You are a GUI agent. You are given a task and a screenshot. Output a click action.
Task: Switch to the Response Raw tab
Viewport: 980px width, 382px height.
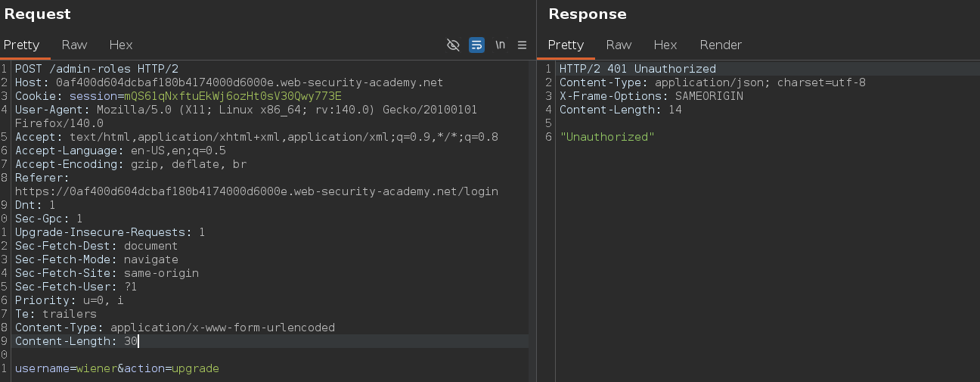(x=619, y=45)
